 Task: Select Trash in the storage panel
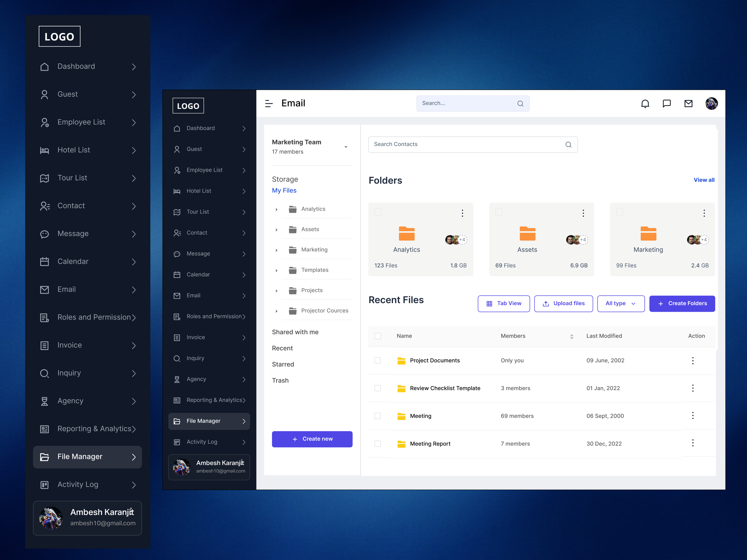(x=280, y=381)
